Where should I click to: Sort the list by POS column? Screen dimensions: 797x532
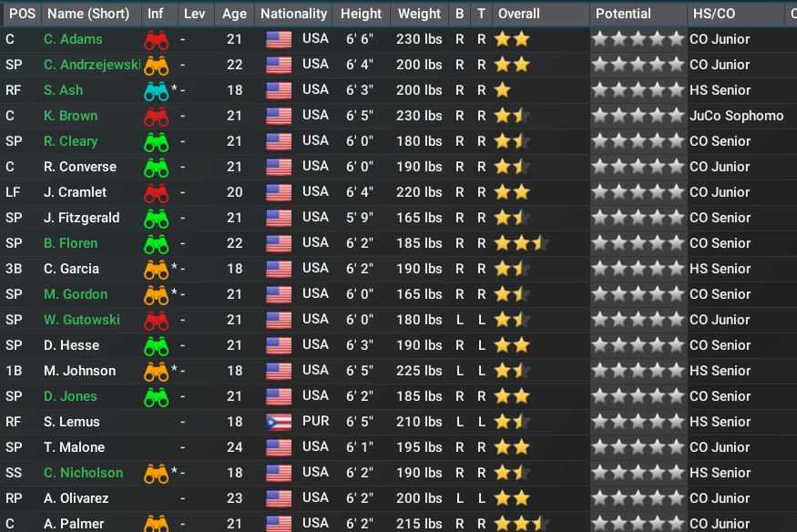[x=21, y=14]
